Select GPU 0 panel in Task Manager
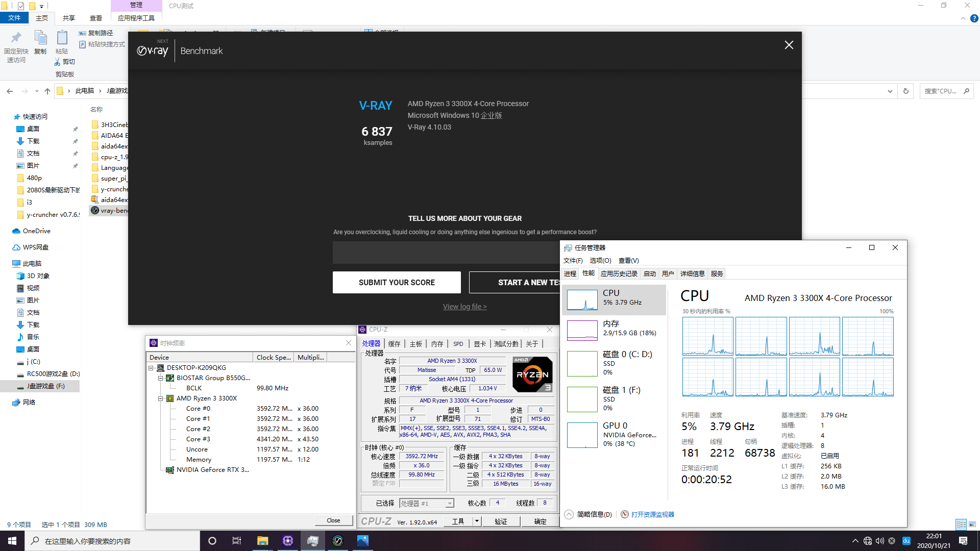This screenshot has width=980, height=551. click(615, 434)
